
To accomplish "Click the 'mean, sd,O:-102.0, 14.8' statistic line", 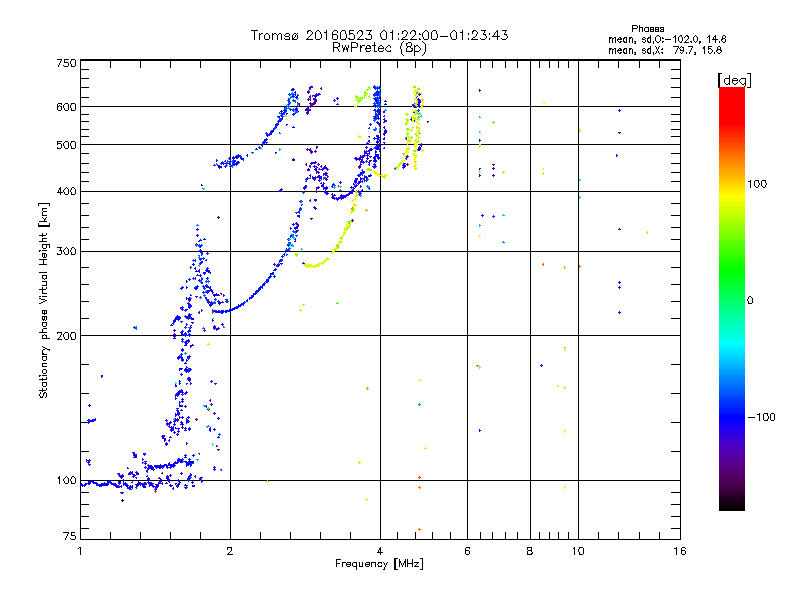I will pos(667,39).
